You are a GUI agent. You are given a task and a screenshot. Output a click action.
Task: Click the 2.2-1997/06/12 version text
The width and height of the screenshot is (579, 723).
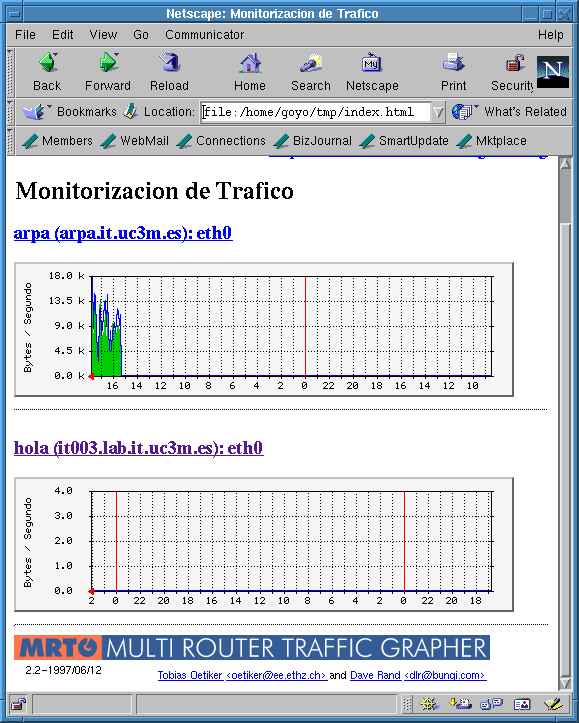click(63, 670)
